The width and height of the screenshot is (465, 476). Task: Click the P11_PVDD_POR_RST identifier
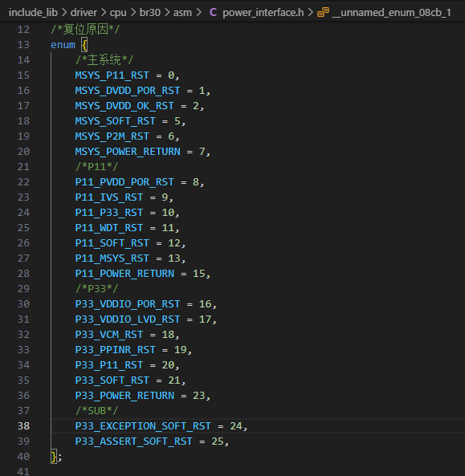click(x=124, y=182)
